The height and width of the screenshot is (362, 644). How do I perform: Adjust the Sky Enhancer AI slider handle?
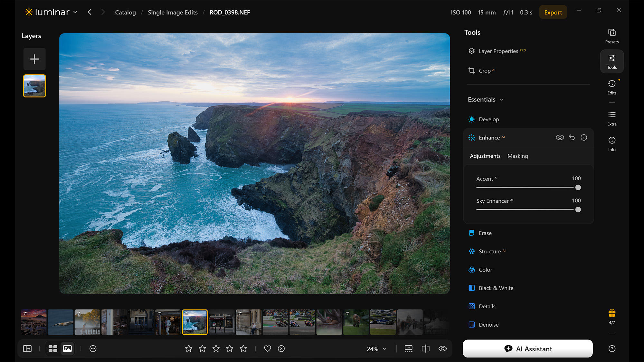coord(578,210)
